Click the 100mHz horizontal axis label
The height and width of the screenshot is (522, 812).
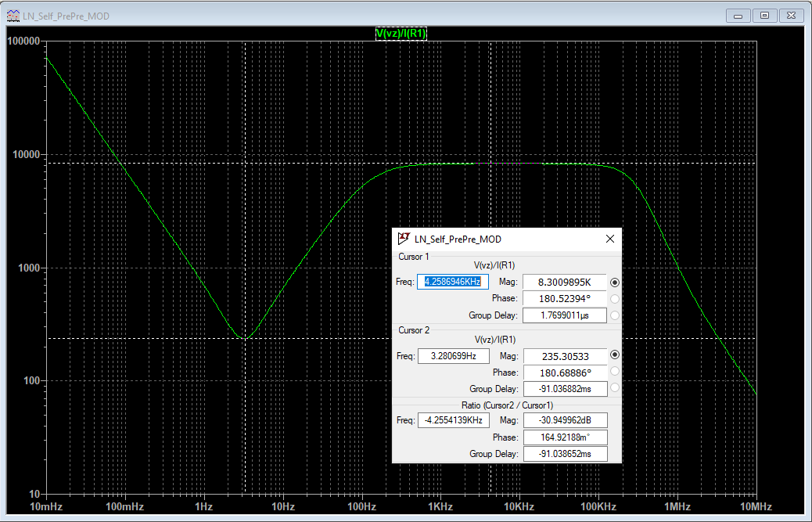coord(125,506)
